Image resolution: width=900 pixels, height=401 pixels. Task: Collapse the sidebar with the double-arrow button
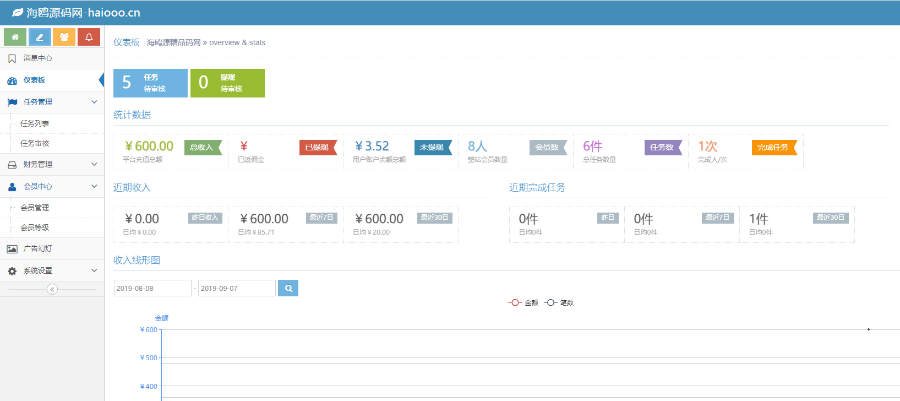tap(52, 289)
